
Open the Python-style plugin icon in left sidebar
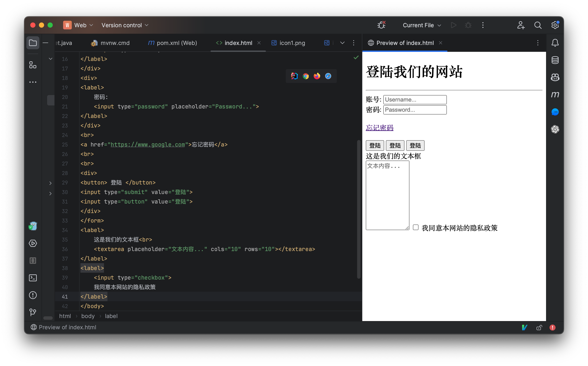click(x=33, y=226)
